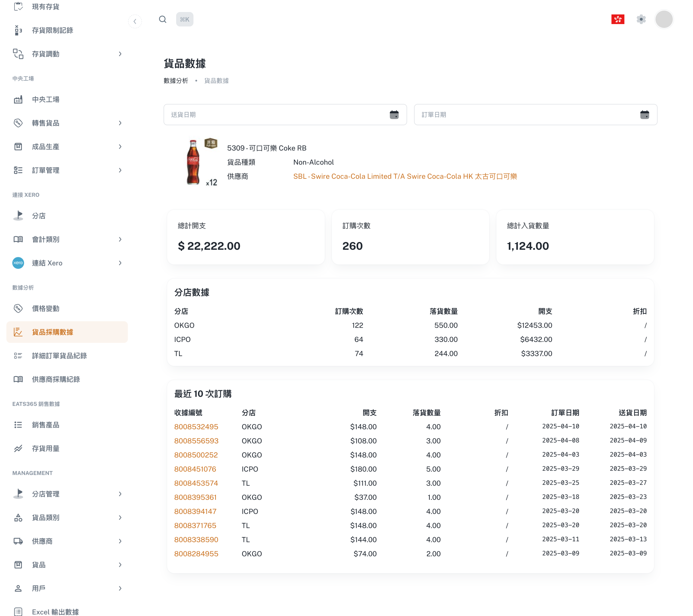Click the 用戶 person icon
693x616 pixels.
click(18, 589)
